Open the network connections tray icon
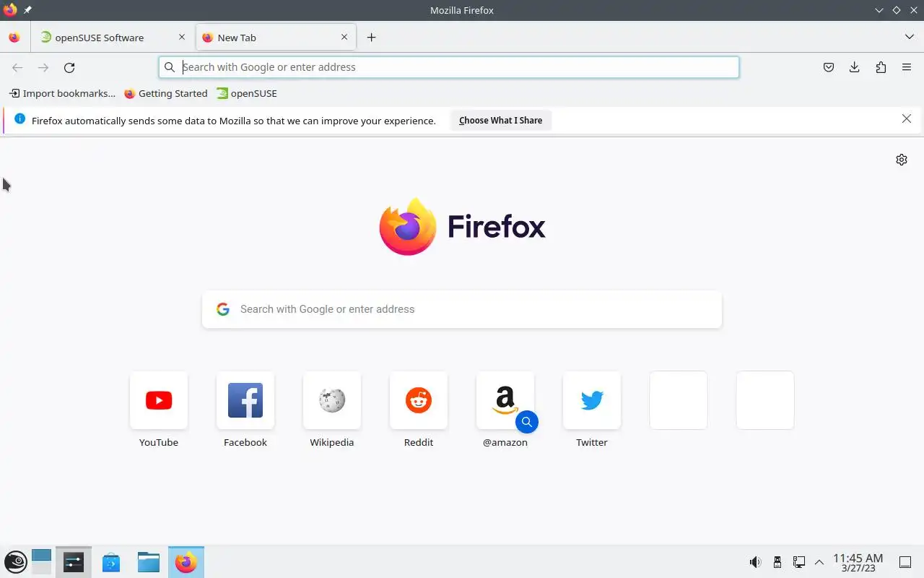This screenshot has width=924, height=578. click(799, 562)
